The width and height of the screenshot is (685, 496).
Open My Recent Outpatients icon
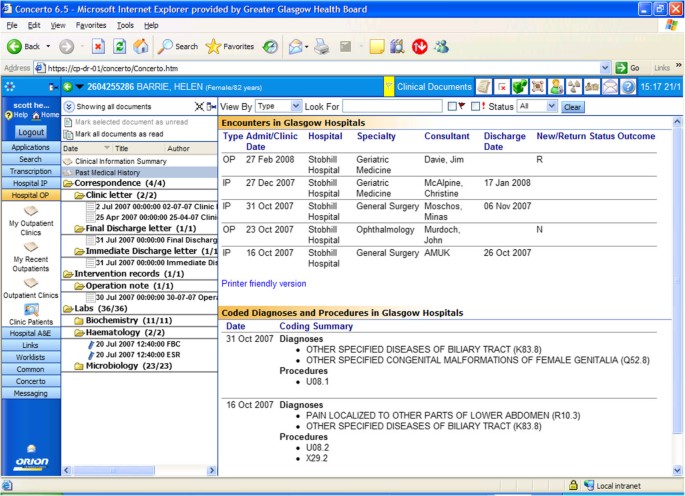[30, 247]
